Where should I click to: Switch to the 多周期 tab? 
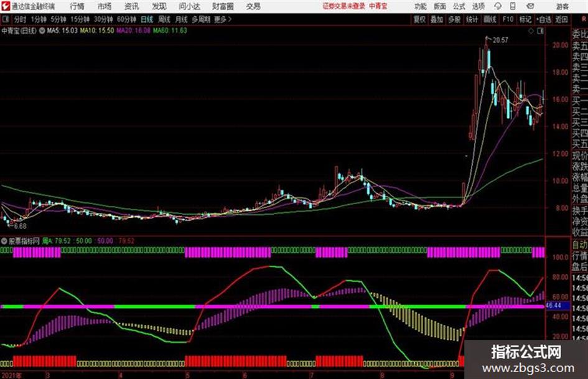coord(201,19)
